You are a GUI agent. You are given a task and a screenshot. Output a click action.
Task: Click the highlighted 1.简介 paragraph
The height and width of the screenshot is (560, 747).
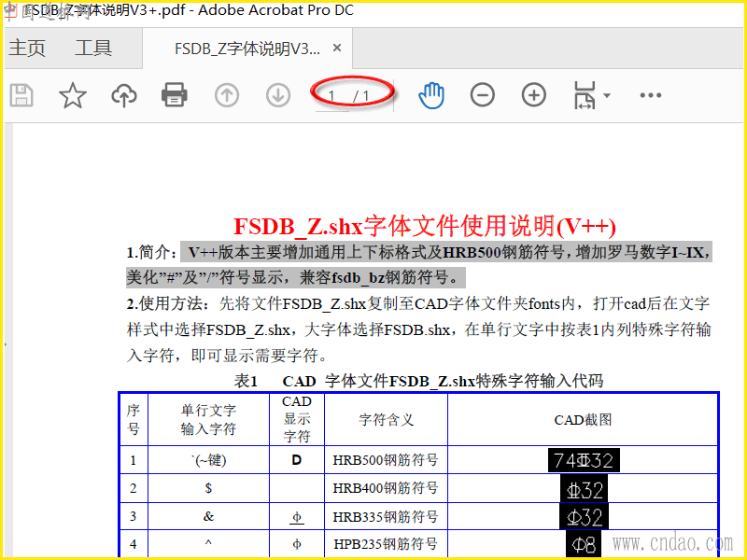pyautogui.click(x=418, y=265)
